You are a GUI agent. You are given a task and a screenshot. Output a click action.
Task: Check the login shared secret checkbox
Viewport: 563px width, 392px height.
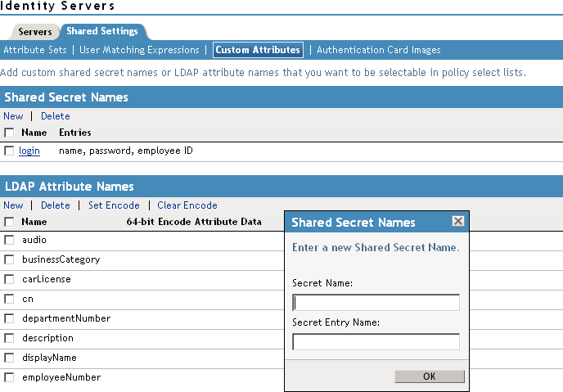9,151
